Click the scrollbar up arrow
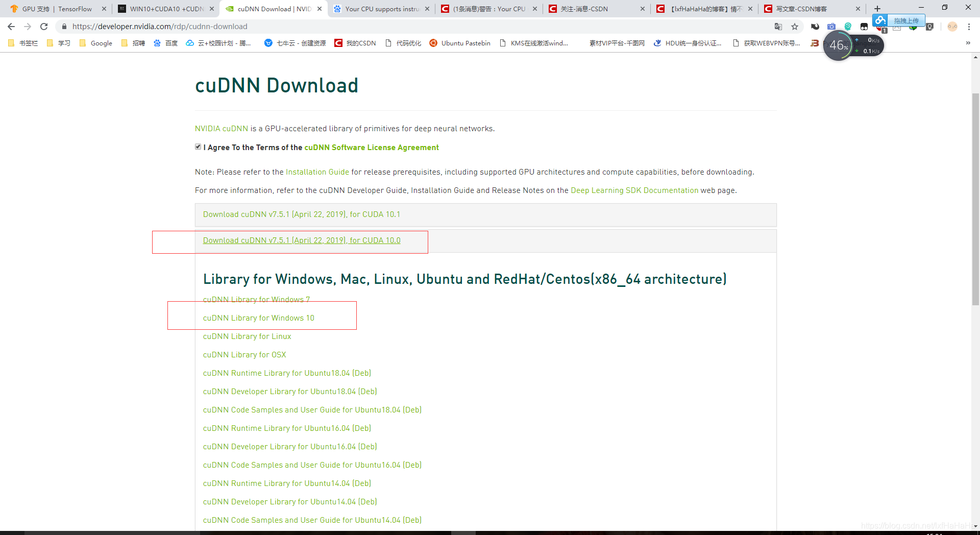The image size is (980, 535). (x=975, y=57)
